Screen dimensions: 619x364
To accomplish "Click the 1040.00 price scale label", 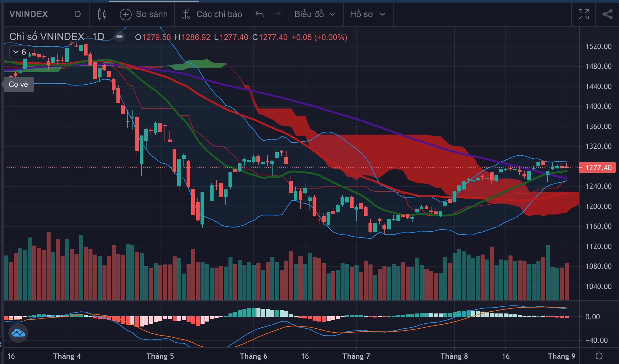I will pos(599,286).
